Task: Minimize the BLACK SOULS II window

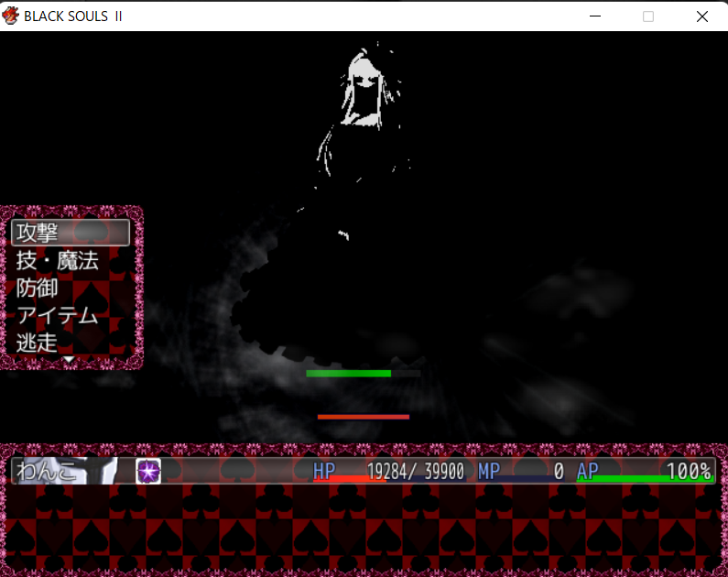Action: 594,16
